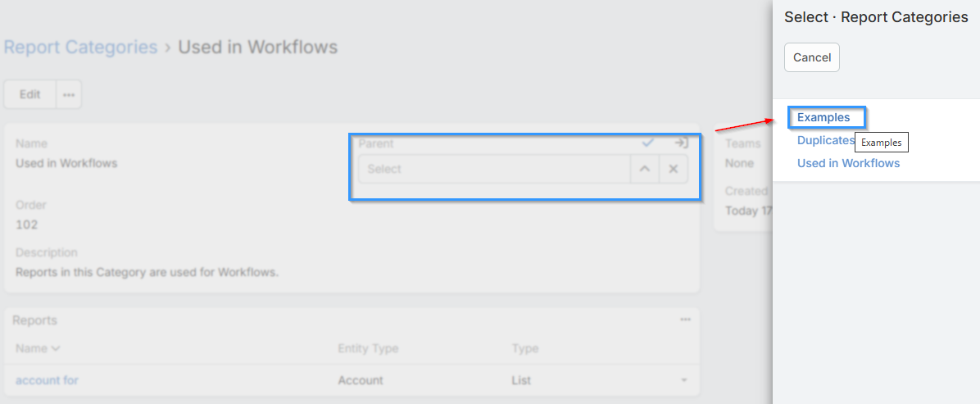Click the Order value 102
980x404 pixels.
(x=27, y=225)
